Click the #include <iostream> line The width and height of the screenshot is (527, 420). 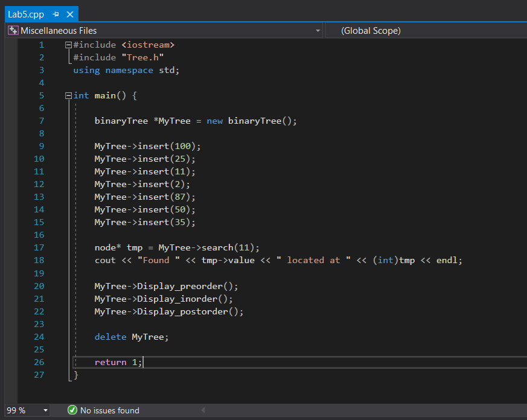point(124,45)
